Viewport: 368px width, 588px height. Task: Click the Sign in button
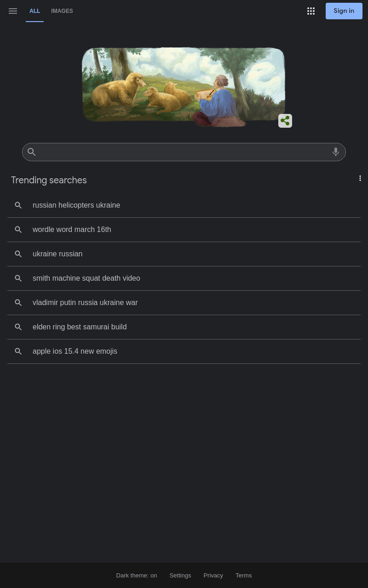[x=344, y=11]
